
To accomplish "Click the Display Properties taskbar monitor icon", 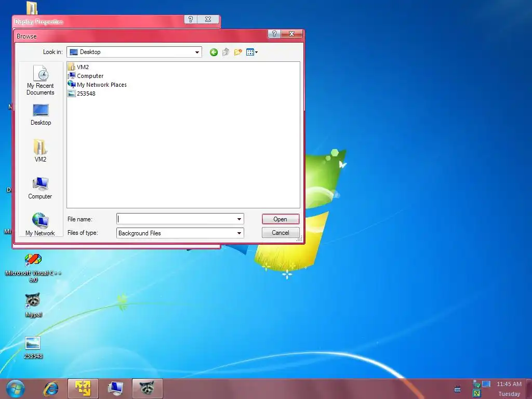I will [x=115, y=389].
